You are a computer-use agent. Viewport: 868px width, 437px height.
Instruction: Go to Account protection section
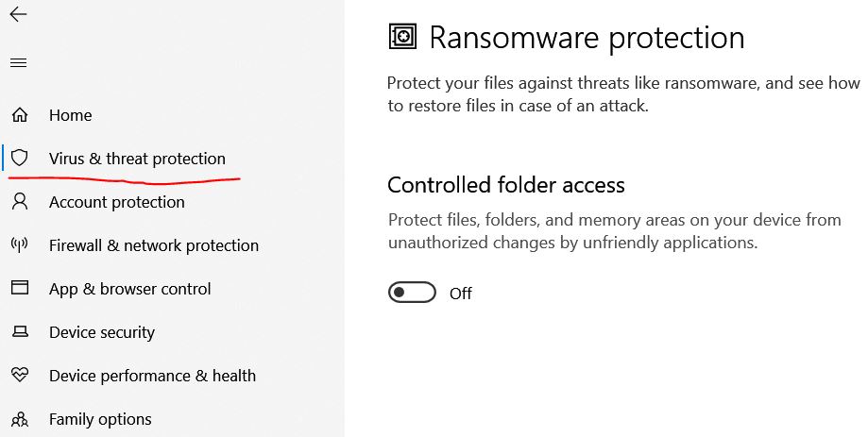(117, 202)
